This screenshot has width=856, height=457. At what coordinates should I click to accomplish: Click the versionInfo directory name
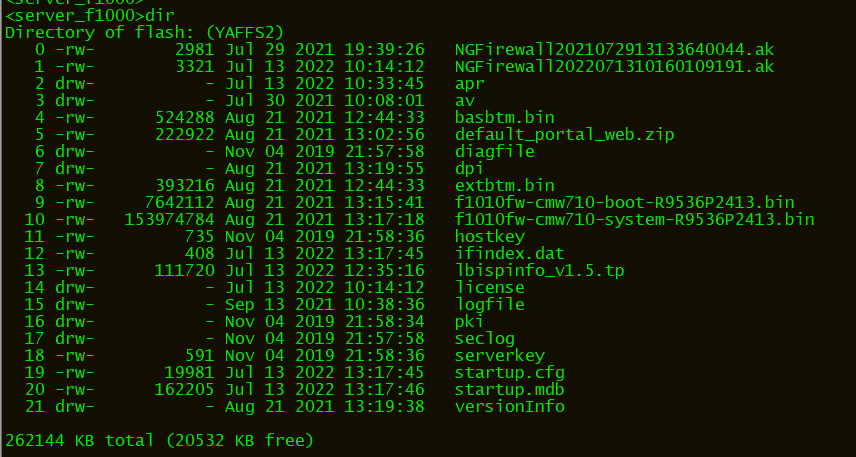point(510,406)
